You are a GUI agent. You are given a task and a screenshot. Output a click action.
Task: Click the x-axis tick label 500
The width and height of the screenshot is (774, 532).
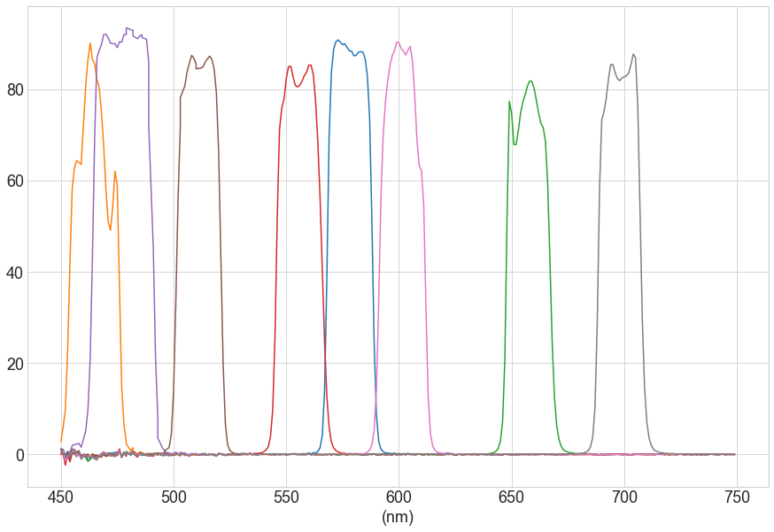tap(174, 497)
